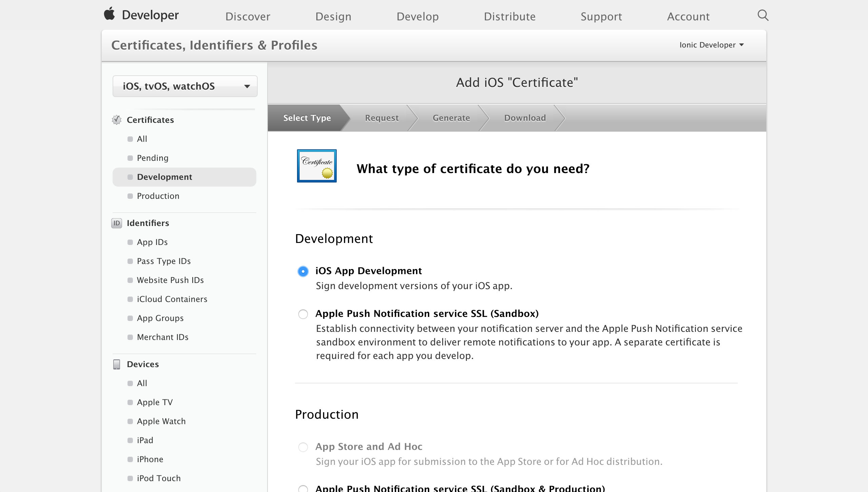
Task: Click Certificates, Identifiers & Profiles title
Action: 214,45
